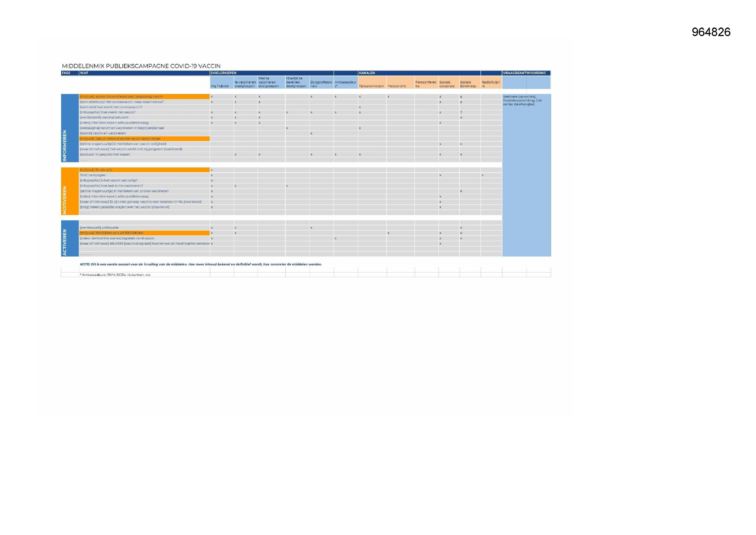Select the 'KANALEN' header band
This screenshot has width=756, height=535.
(x=419, y=73)
